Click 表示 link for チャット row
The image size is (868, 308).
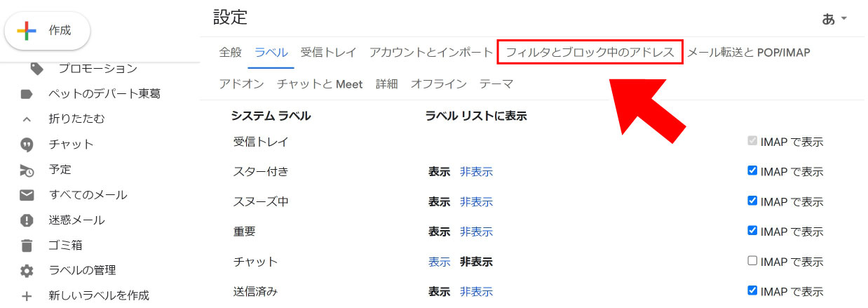[x=439, y=262]
